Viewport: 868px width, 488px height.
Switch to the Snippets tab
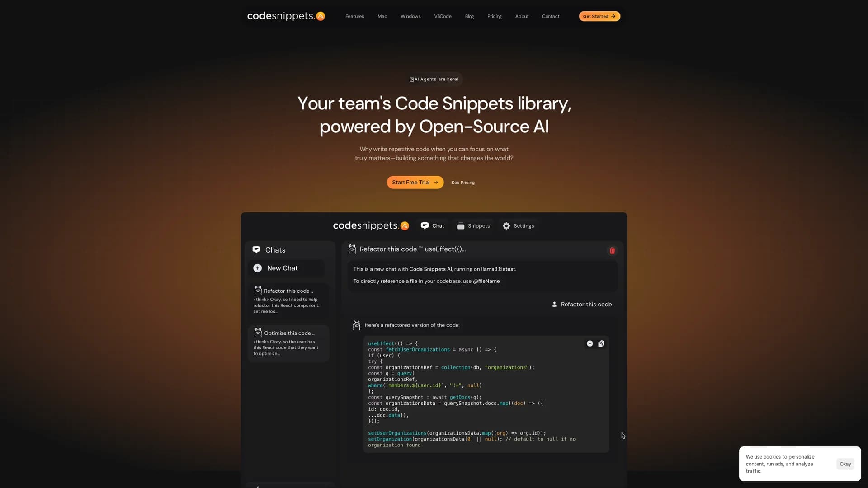pyautogui.click(x=473, y=226)
